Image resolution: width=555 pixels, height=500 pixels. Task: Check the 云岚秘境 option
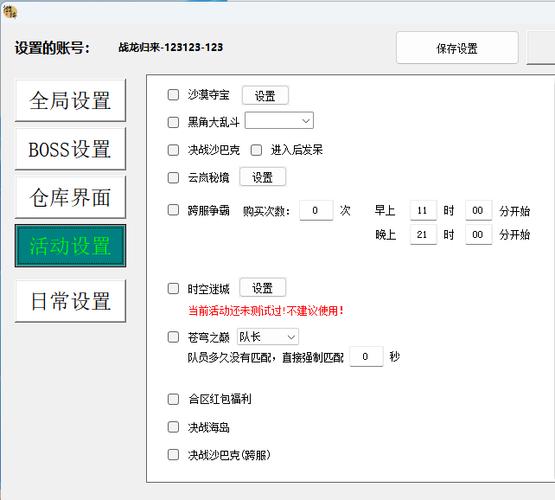coord(173,177)
